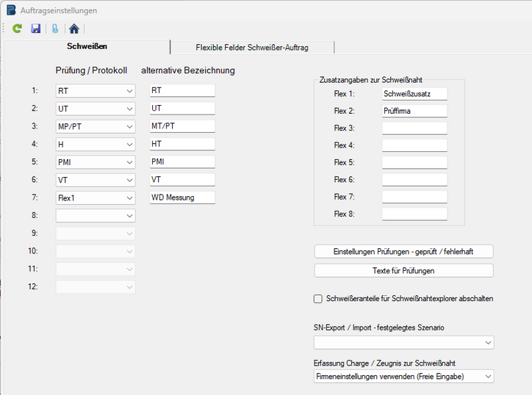532x395 pixels.
Task: Open the Erfassung Charge / Zeugnis dropdown
Action: pyautogui.click(x=488, y=376)
